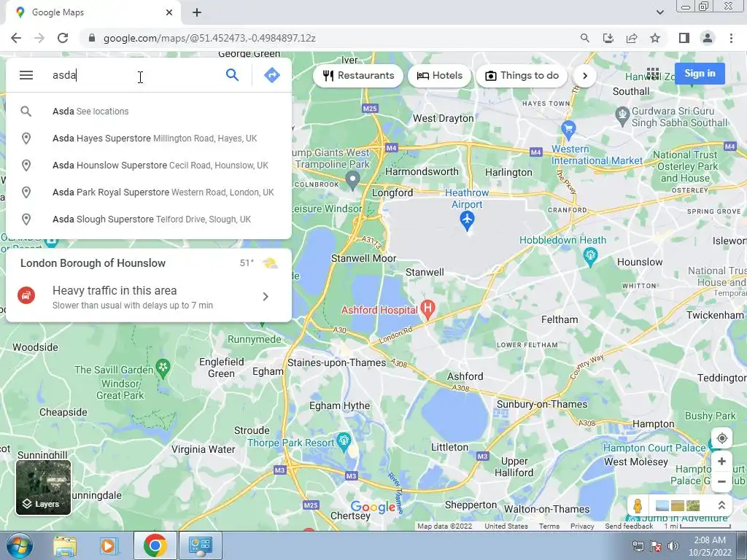Choose Asda Hounslow Superstore suggestion
747x560 pixels.
click(149, 166)
